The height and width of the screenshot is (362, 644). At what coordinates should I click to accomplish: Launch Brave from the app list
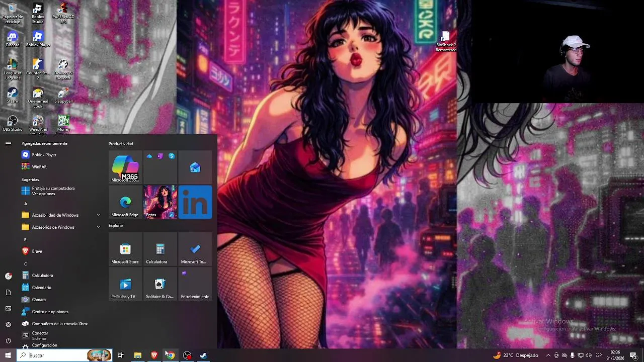pos(60,251)
